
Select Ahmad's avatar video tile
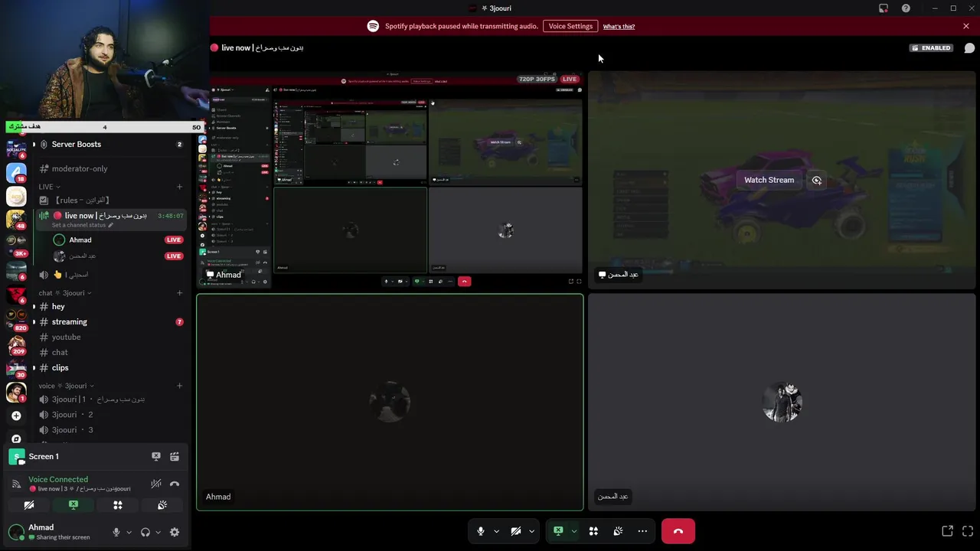[390, 403]
